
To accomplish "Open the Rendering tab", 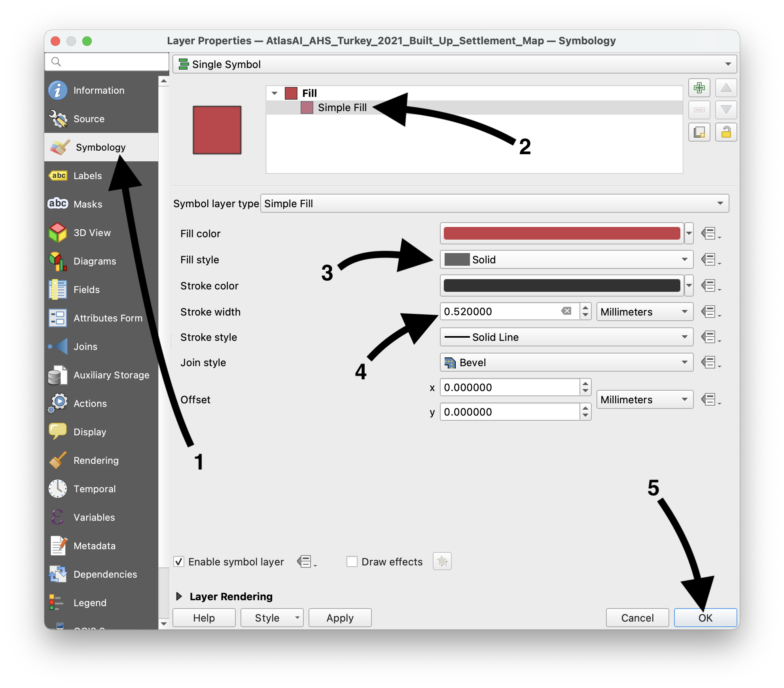I will click(101, 460).
